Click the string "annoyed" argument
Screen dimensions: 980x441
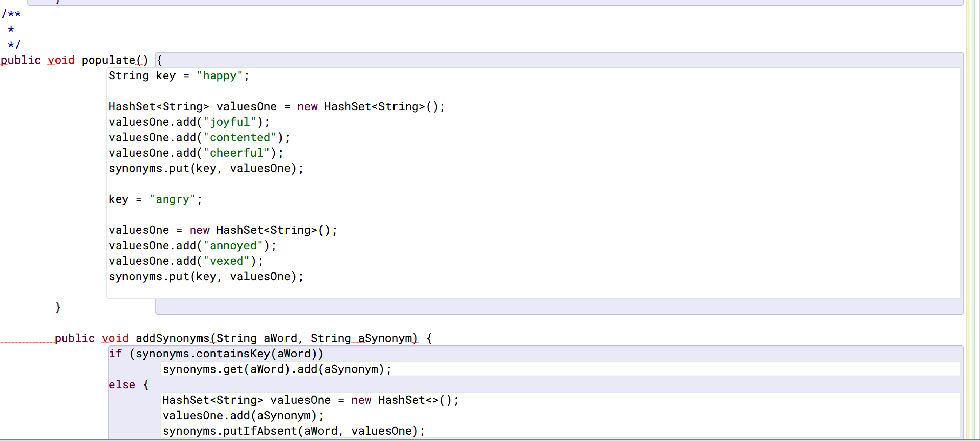click(233, 245)
